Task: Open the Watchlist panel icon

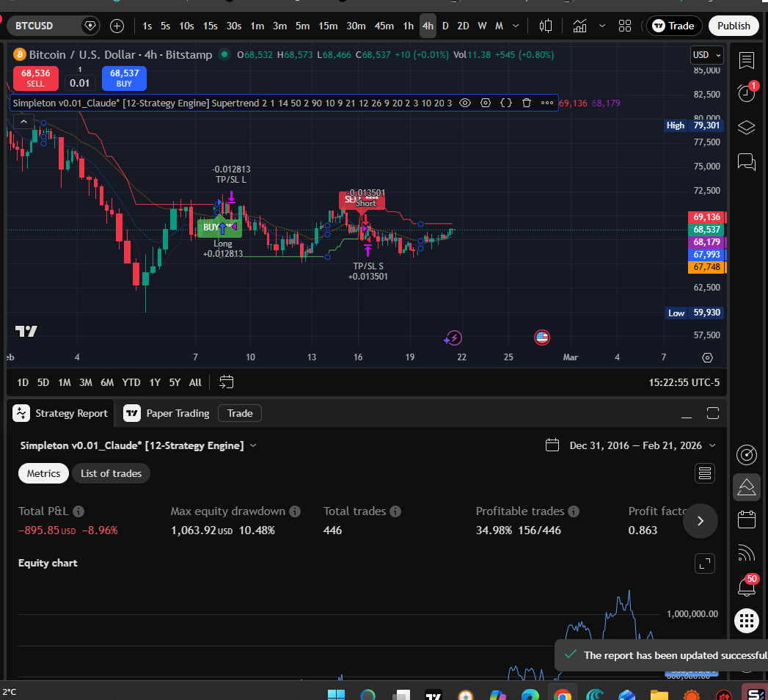Action: (746, 60)
